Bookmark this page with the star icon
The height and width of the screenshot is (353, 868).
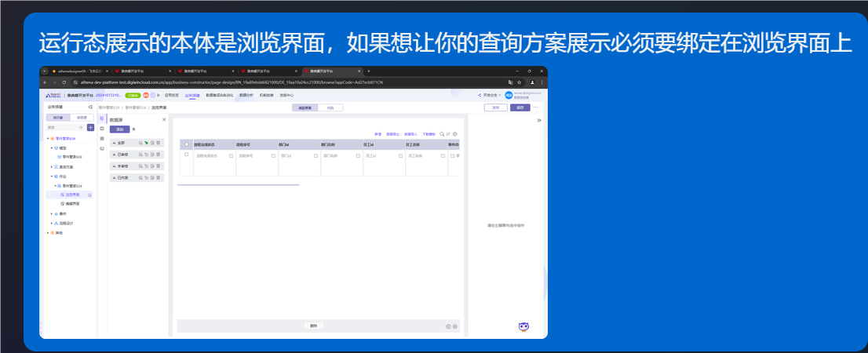pos(520,82)
